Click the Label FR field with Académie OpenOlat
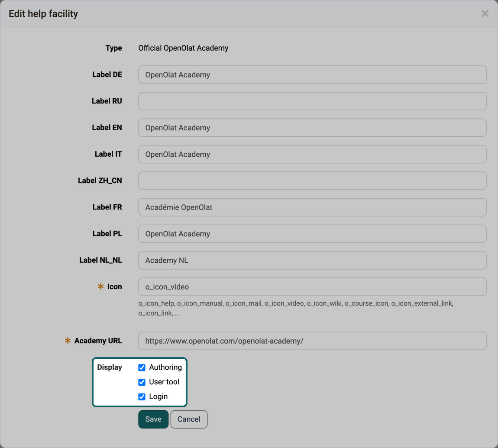The height and width of the screenshot is (448, 498). (312, 207)
